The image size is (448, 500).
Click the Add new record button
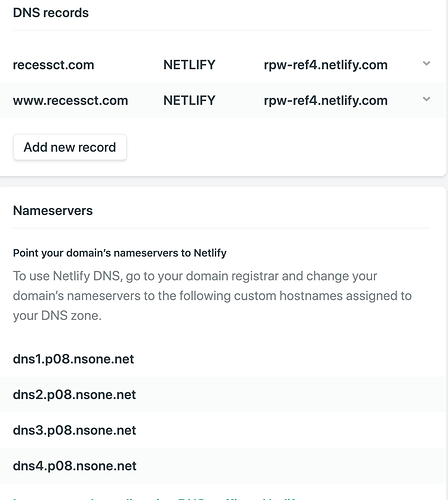tap(70, 147)
